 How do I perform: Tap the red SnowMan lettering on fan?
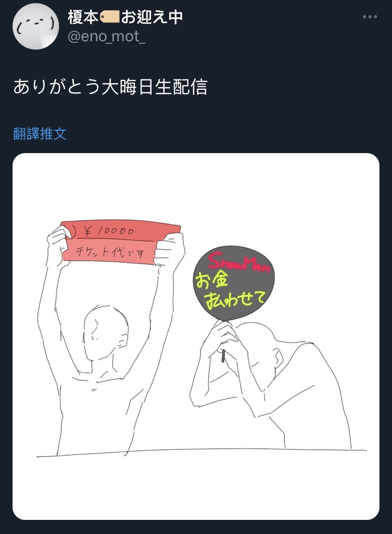239,263
